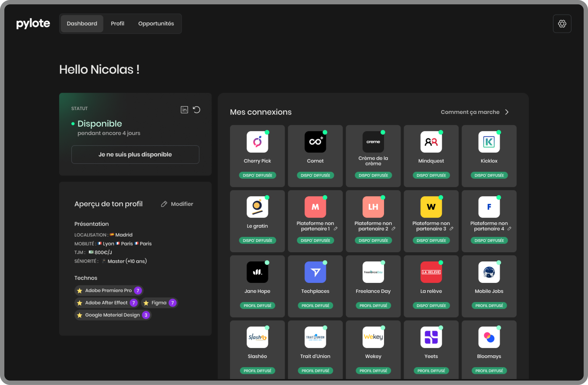The width and height of the screenshot is (588, 385).
Task: Click the Mindquest logo tile
Action: coord(431,142)
